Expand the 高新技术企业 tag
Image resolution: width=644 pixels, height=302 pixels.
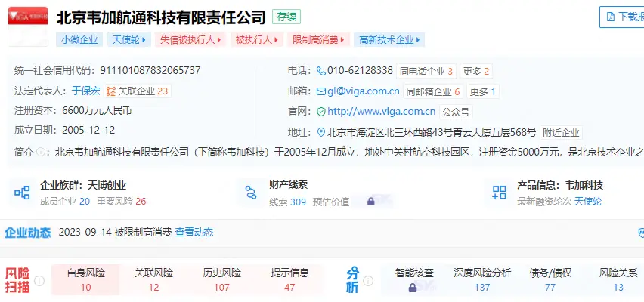(389, 40)
